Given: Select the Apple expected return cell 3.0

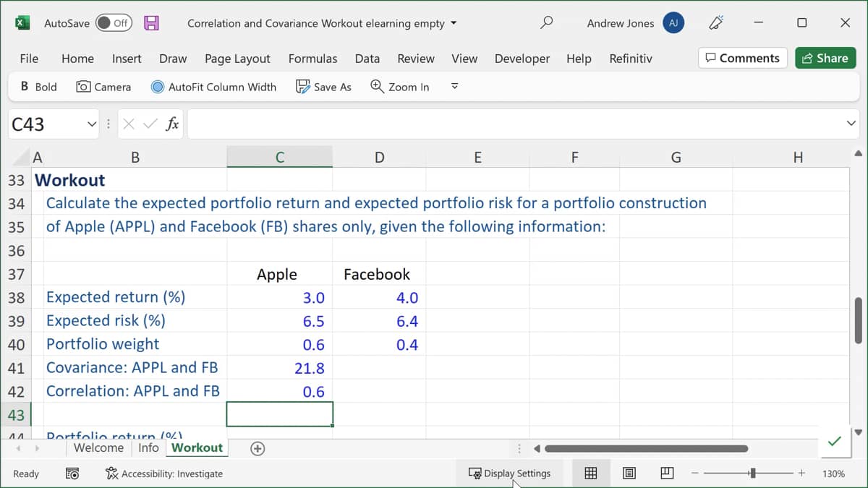Looking at the screenshot, I should [279, 297].
